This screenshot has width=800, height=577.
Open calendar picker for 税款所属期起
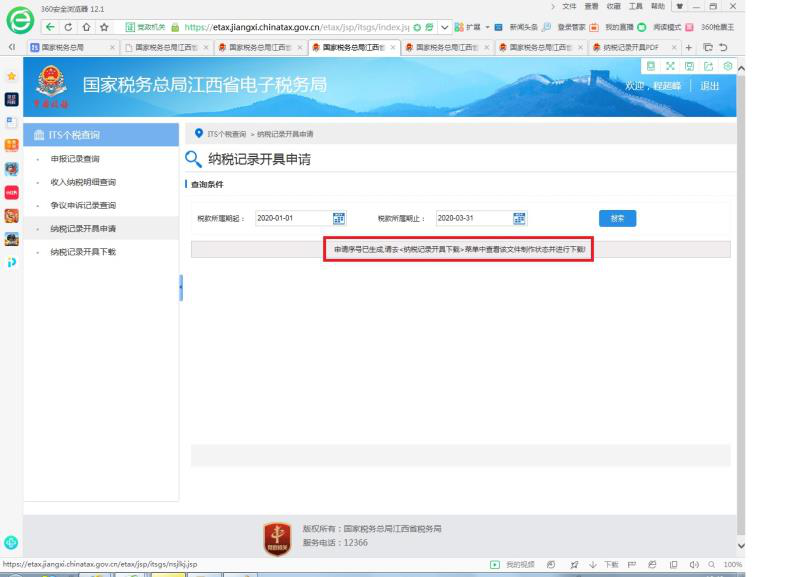click(x=339, y=218)
